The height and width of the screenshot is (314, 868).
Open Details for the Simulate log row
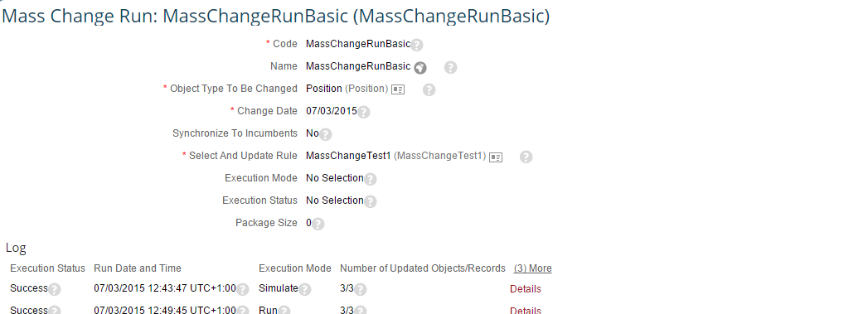[x=526, y=288]
